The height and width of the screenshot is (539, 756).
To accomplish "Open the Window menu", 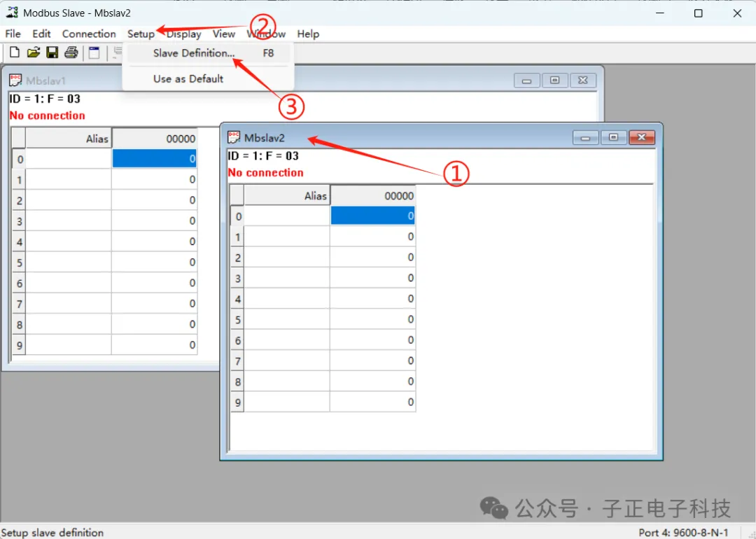I will click(265, 34).
